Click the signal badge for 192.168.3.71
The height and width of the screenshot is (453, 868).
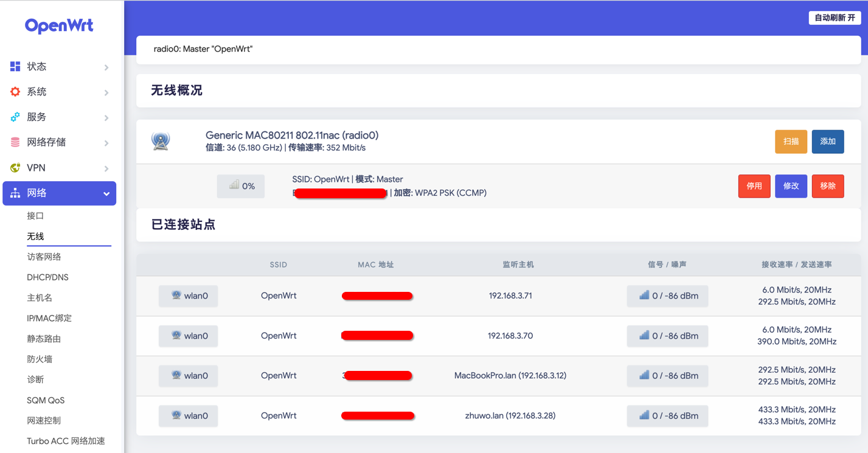tap(667, 296)
